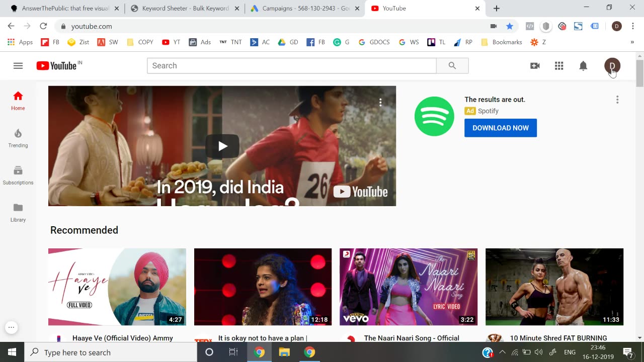Open Task View on the taskbar
The height and width of the screenshot is (362, 644).
(x=233, y=352)
